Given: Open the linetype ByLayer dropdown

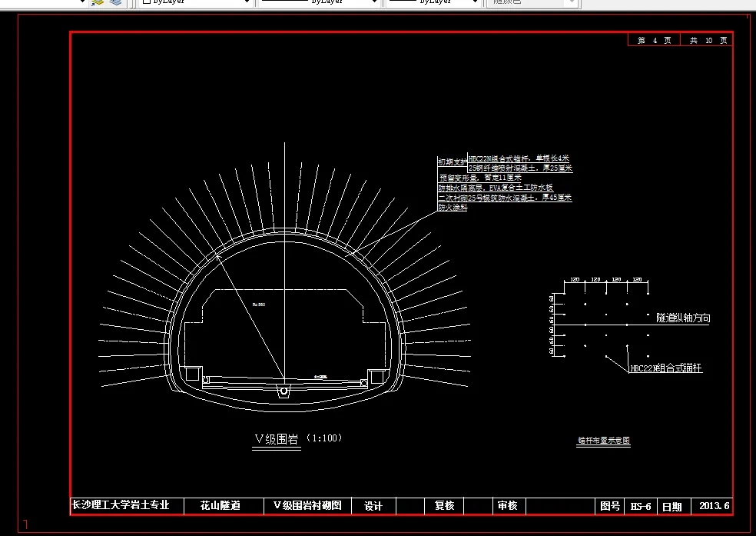Looking at the screenshot, I should click(x=319, y=2).
